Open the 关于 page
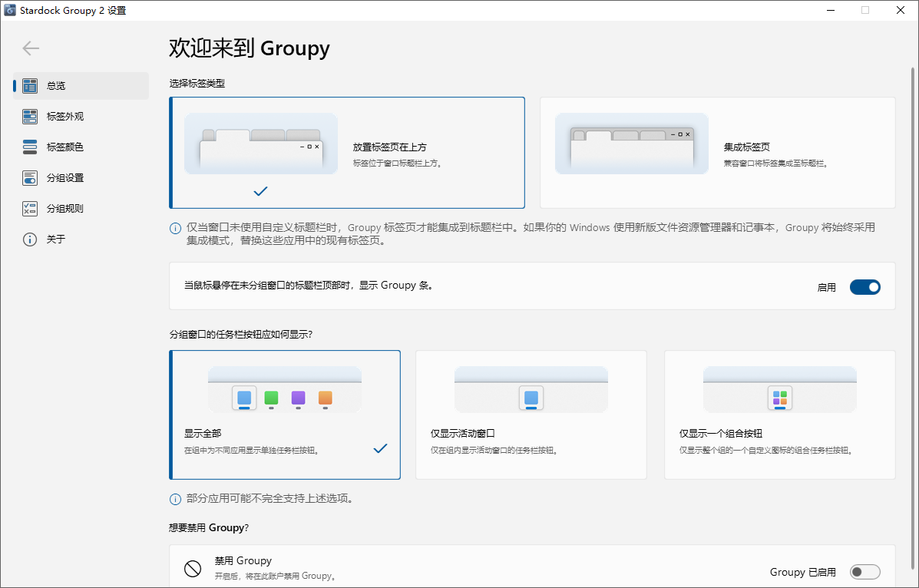Screen dimensions: 919x588 point(81,239)
